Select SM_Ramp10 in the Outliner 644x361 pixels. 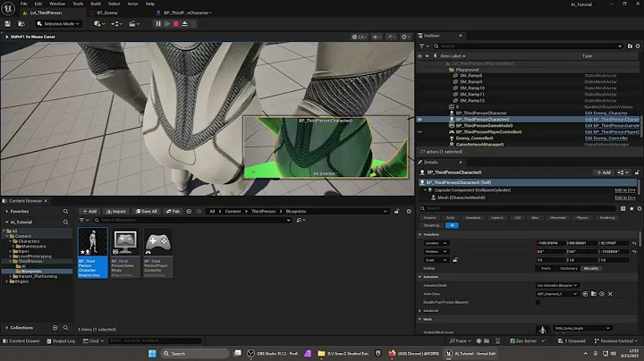[472, 88]
